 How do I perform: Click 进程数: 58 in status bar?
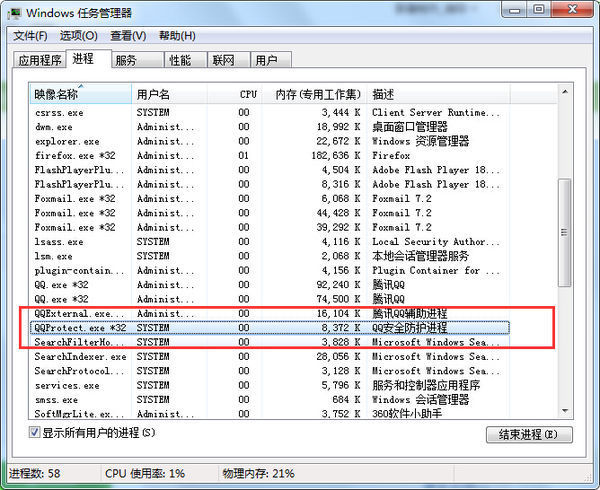34,474
